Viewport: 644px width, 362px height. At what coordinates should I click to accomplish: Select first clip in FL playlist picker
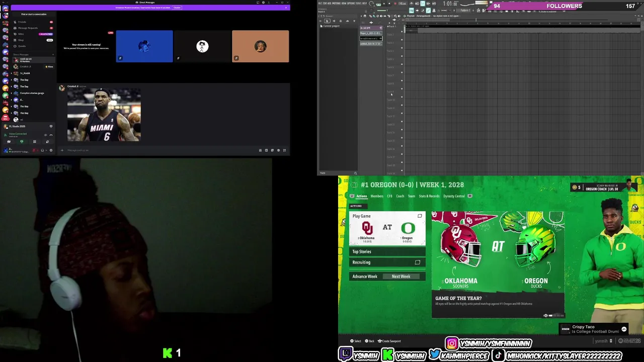[371, 28]
